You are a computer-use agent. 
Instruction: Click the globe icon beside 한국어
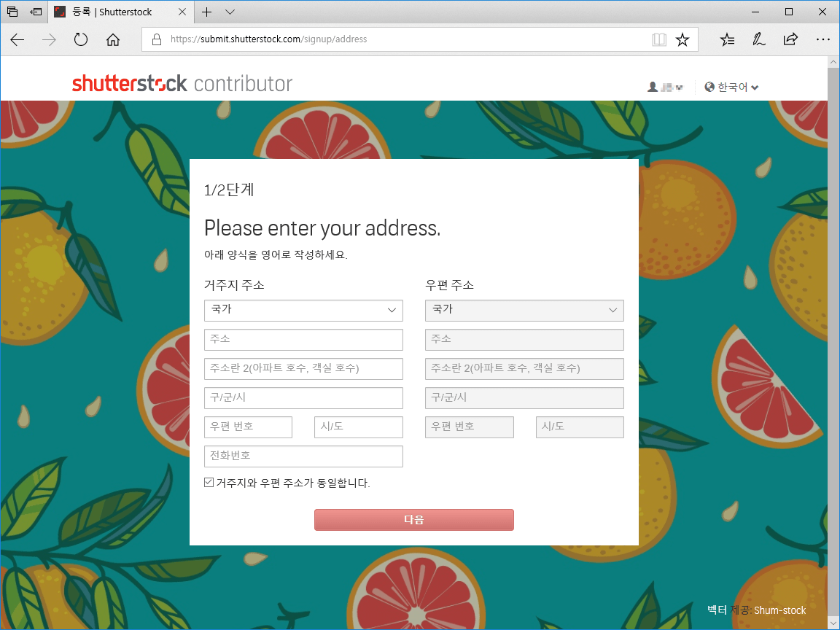[709, 87]
